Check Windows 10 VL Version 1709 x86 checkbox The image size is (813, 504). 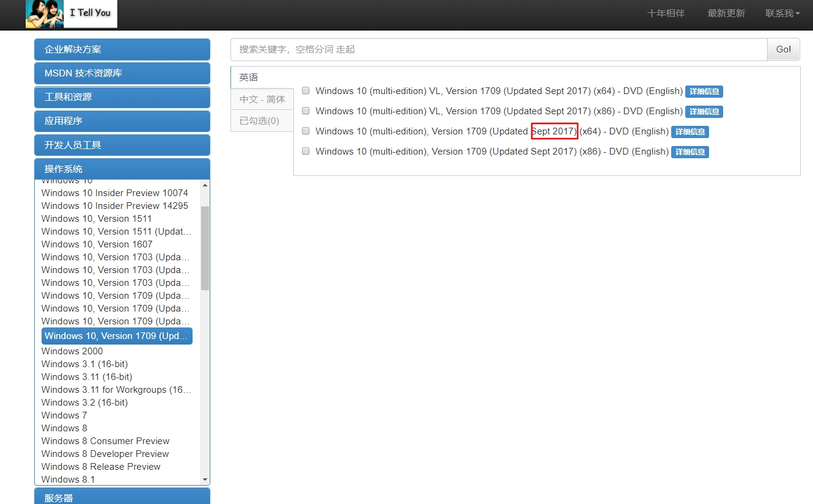(x=306, y=111)
